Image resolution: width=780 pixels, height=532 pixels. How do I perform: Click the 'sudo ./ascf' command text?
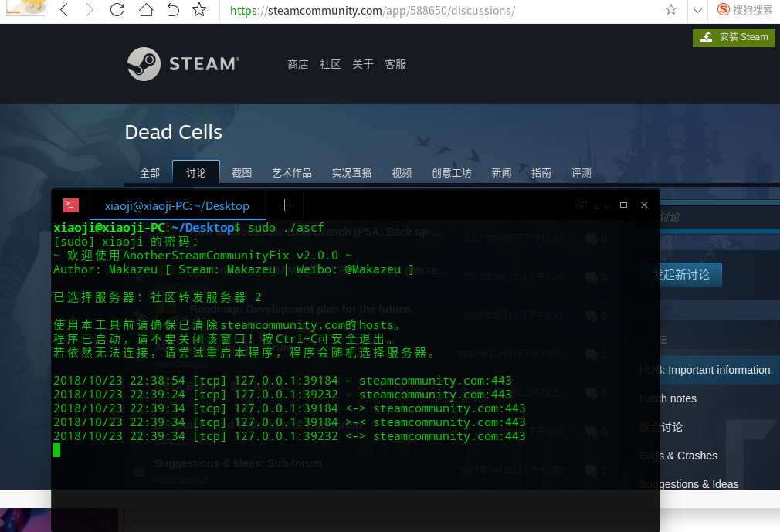click(x=286, y=228)
